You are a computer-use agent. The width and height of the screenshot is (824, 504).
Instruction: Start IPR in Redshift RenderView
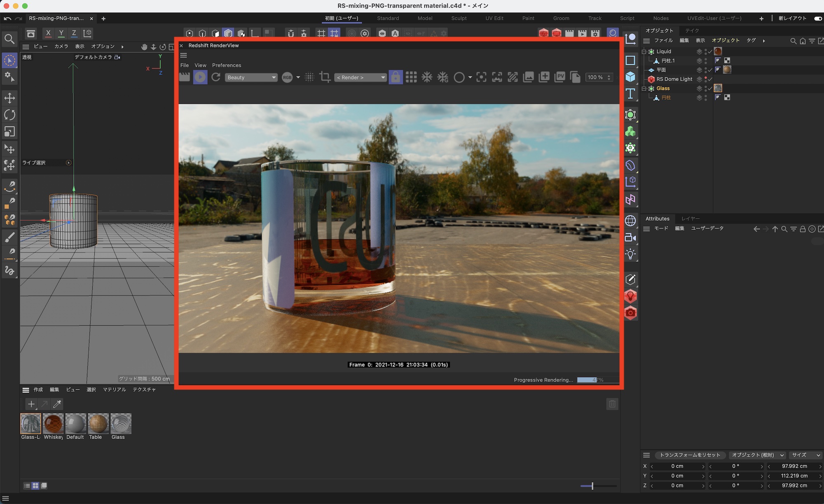[x=200, y=77]
